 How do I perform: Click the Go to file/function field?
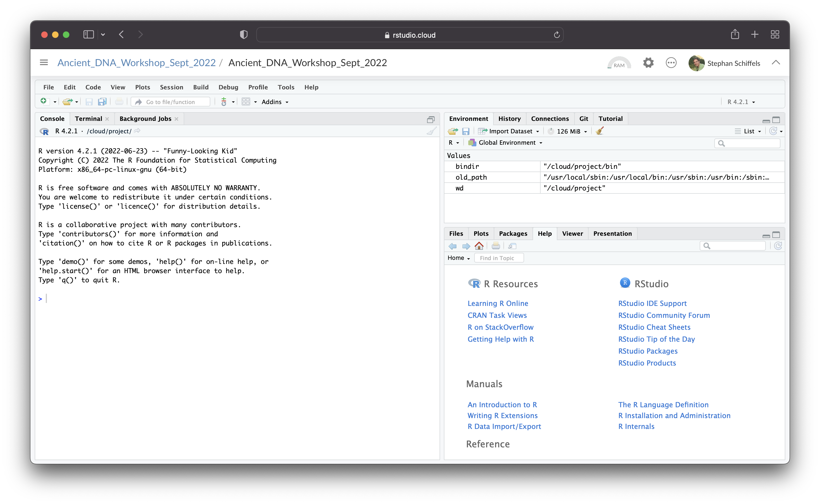point(171,102)
